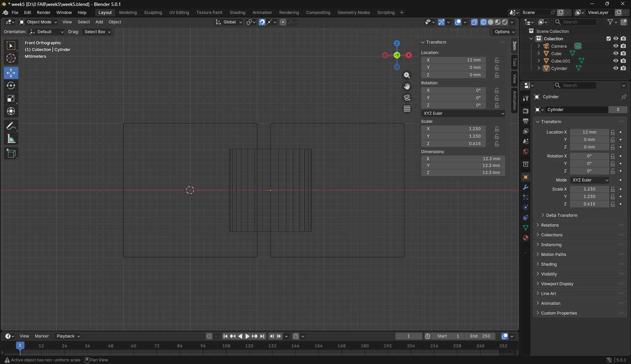
Task: Select the Scale tool in left toolbar
Action: (11, 99)
